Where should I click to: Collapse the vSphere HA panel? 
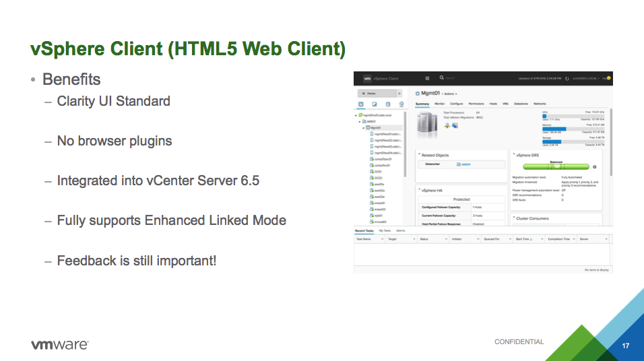[x=418, y=191]
